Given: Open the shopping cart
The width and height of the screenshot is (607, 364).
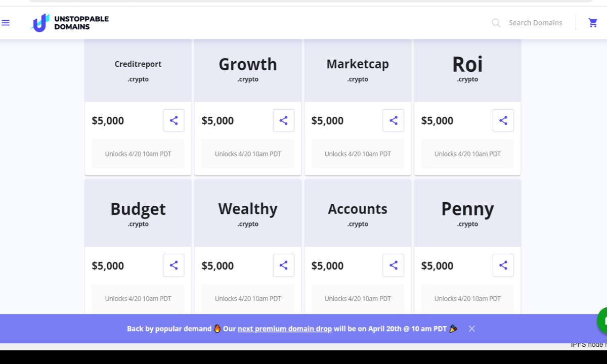Looking at the screenshot, I should click(593, 23).
